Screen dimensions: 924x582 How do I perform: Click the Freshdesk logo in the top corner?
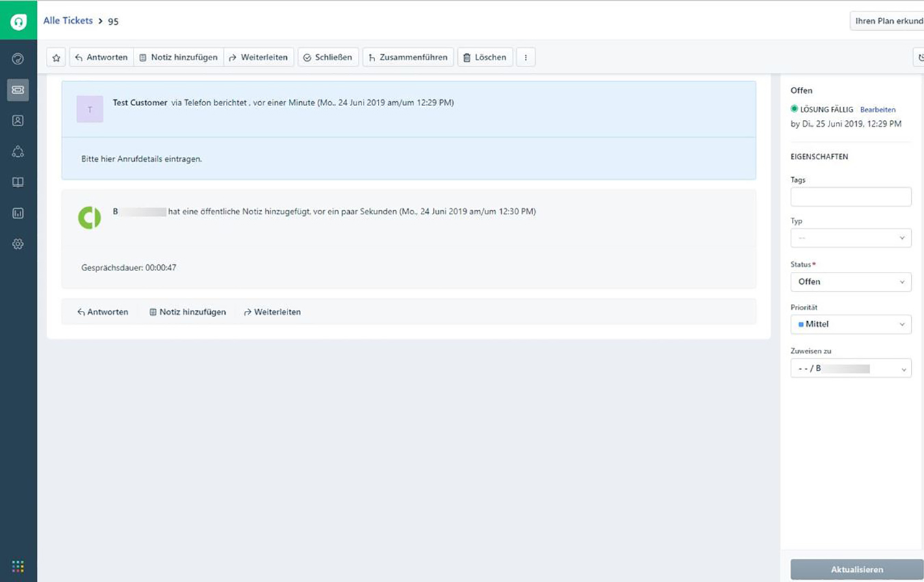18,21
